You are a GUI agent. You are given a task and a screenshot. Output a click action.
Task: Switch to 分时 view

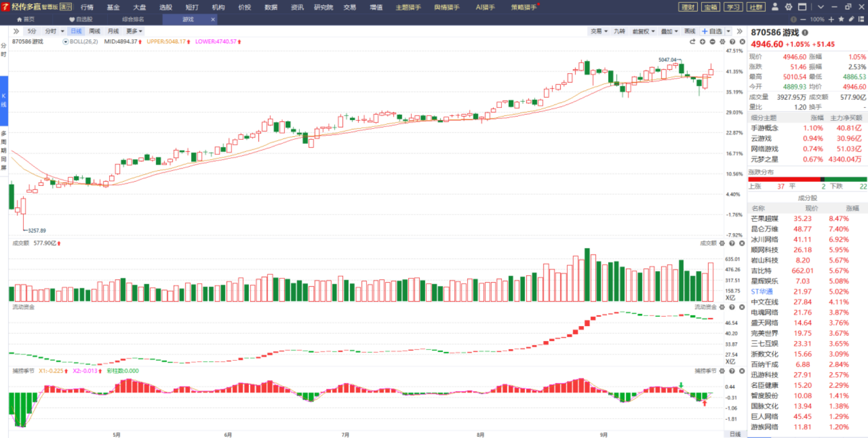click(51, 31)
